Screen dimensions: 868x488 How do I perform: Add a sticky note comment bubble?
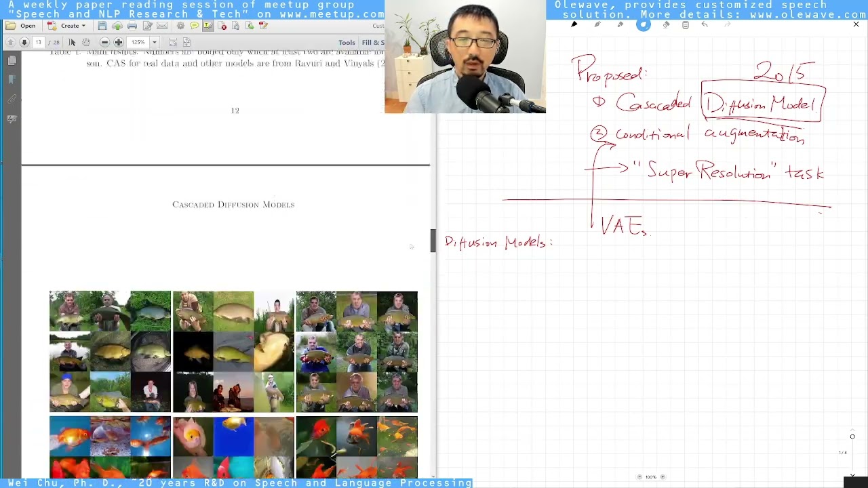pyautogui.click(x=194, y=26)
